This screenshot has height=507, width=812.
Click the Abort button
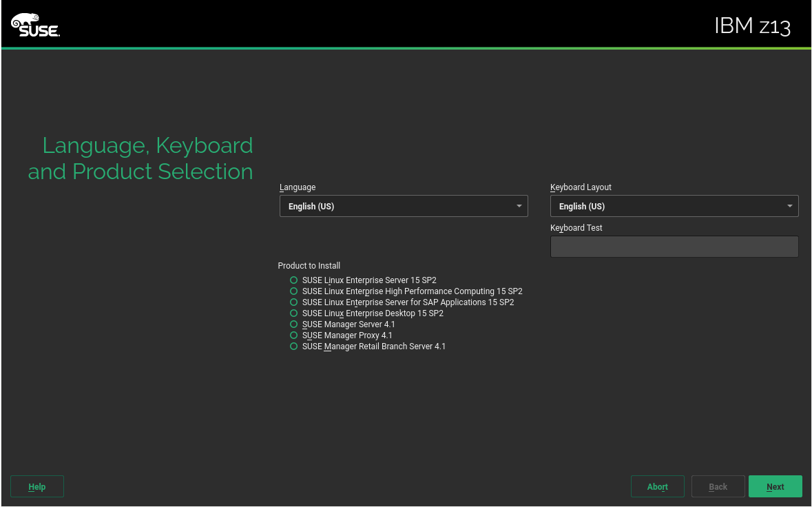[657, 486]
